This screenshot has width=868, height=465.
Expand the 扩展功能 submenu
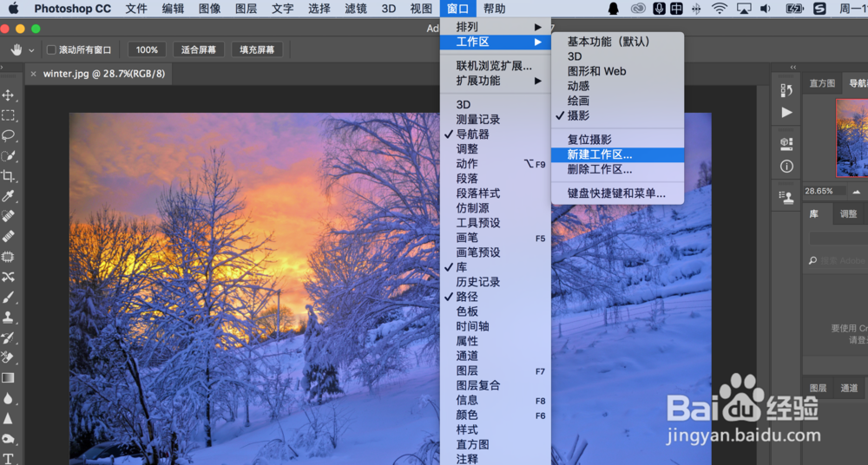[496, 81]
